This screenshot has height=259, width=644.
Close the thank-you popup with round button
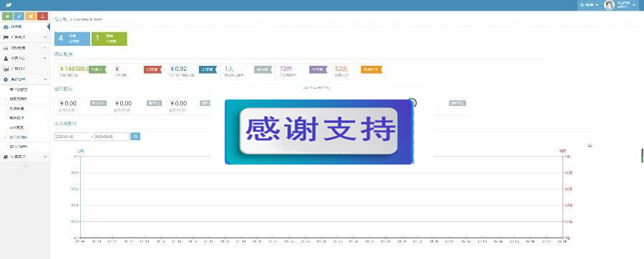tap(412, 102)
